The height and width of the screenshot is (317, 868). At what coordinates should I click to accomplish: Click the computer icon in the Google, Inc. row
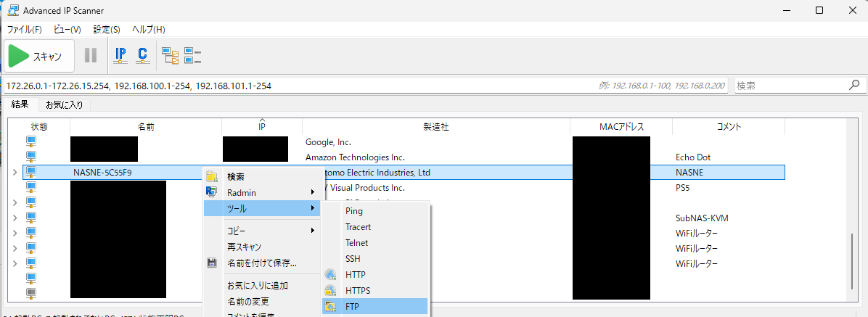[31, 141]
